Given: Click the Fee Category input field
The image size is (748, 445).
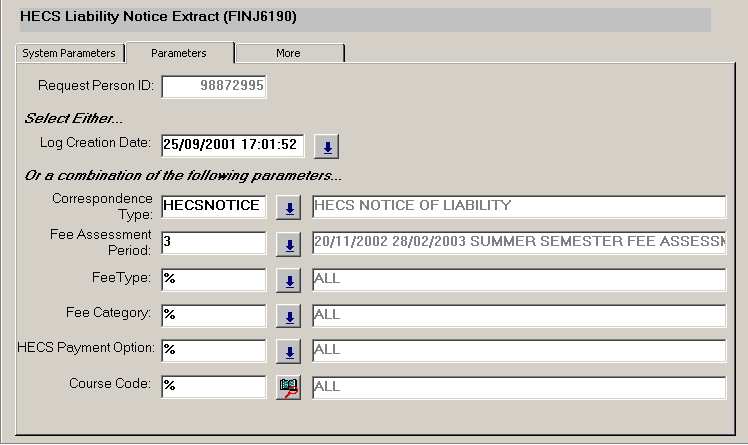Looking at the screenshot, I should tap(213, 315).
